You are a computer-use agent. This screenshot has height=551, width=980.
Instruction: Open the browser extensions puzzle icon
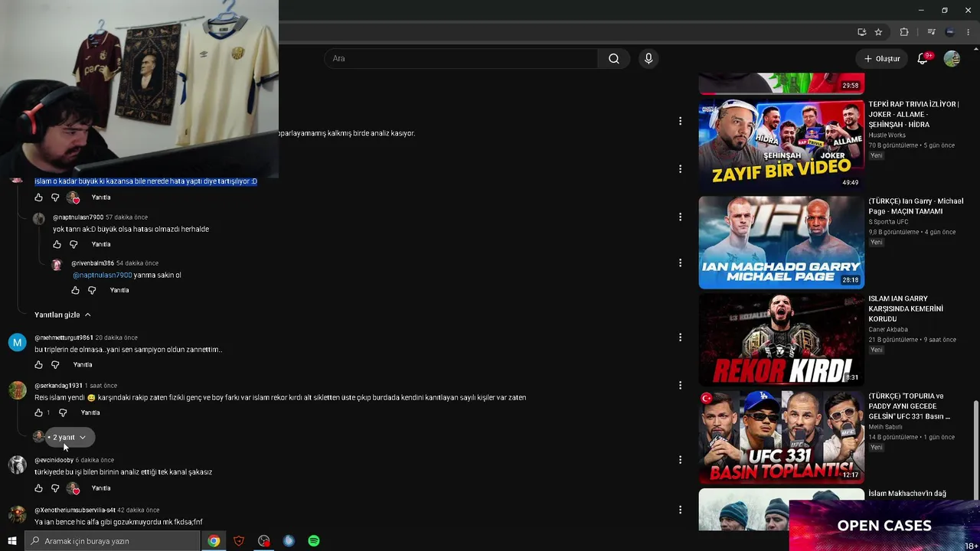(x=904, y=32)
